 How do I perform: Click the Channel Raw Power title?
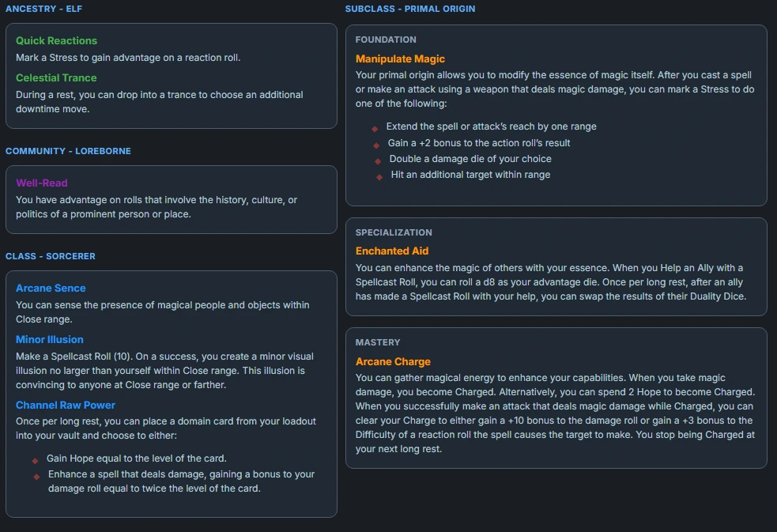tap(66, 405)
